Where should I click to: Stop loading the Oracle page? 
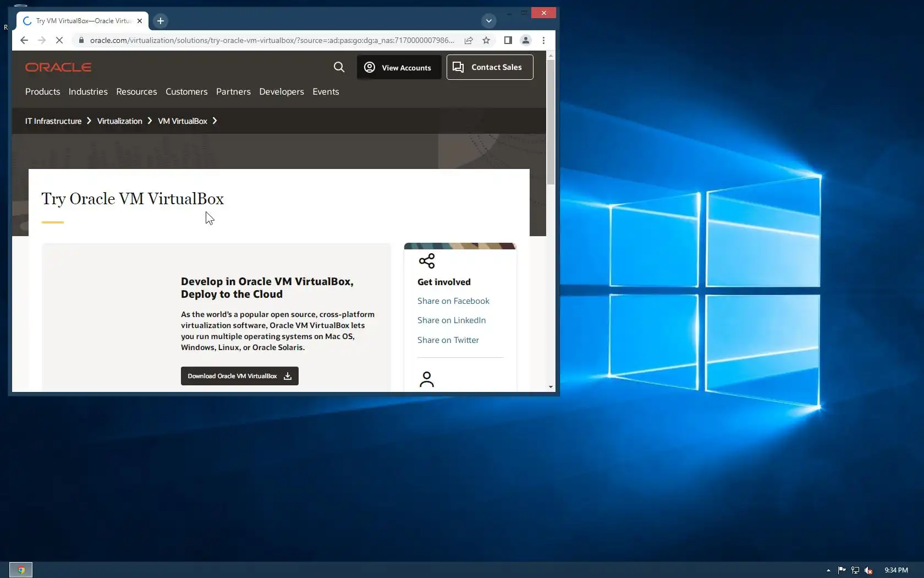click(x=60, y=40)
